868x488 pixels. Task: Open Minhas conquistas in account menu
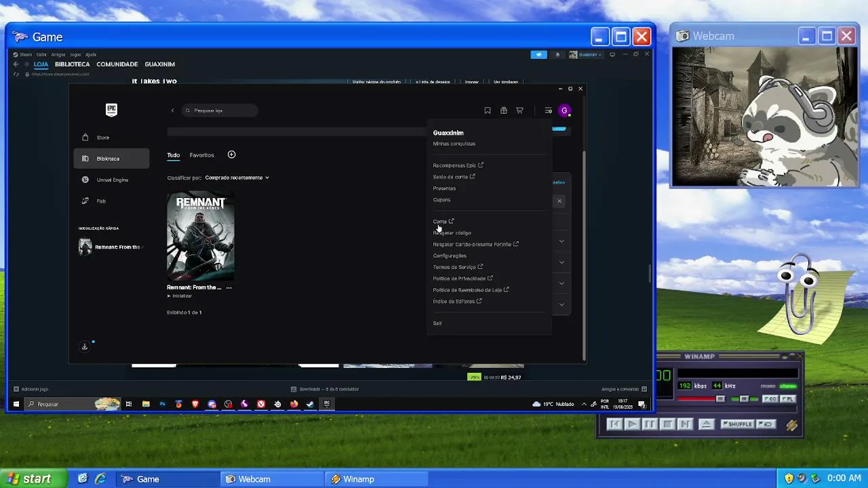point(454,144)
